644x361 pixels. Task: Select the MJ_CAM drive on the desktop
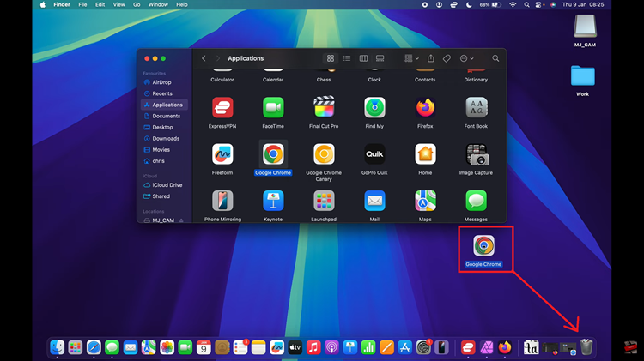pos(585,27)
